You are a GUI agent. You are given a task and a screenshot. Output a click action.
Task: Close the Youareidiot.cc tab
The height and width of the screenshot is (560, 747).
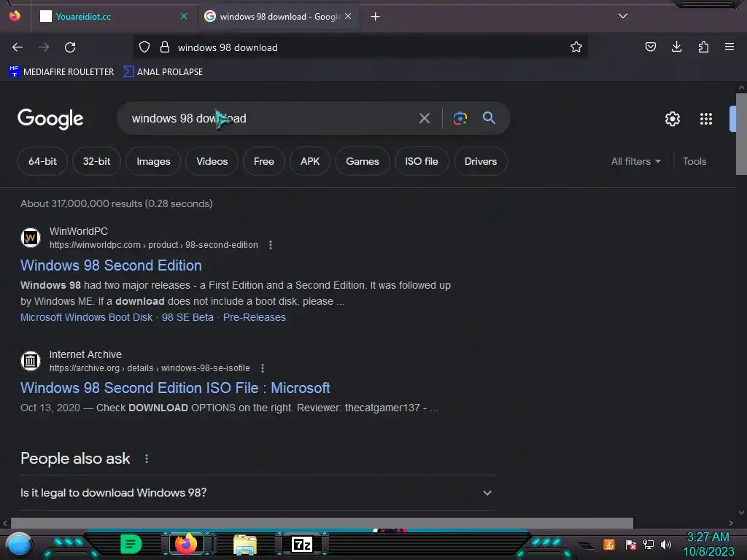[x=183, y=16]
